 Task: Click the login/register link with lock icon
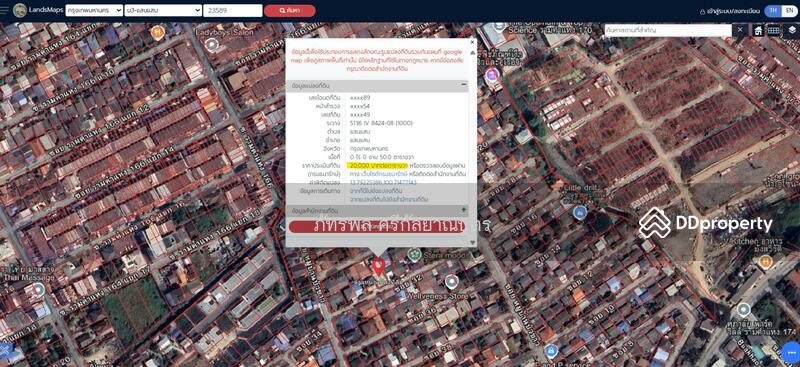point(731,11)
